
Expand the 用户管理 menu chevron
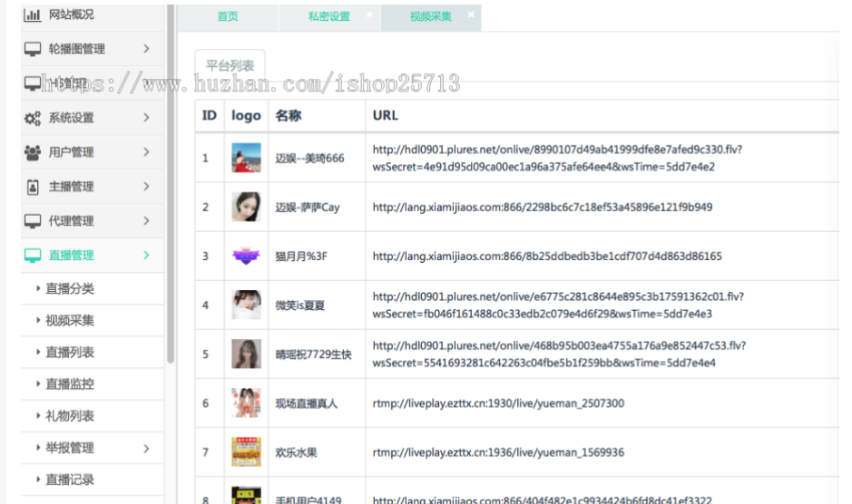coord(146,152)
